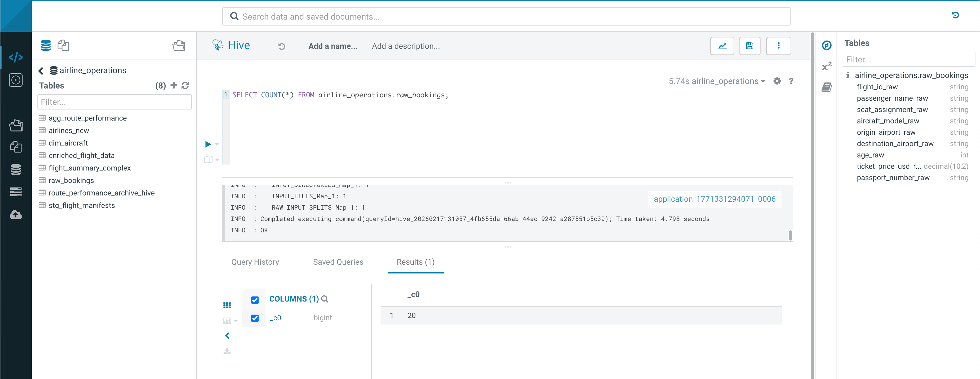Viewport: 980px width, 379px height.
Task: Toggle the all COLUMNS checkbox
Action: pyautogui.click(x=255, y=300)
